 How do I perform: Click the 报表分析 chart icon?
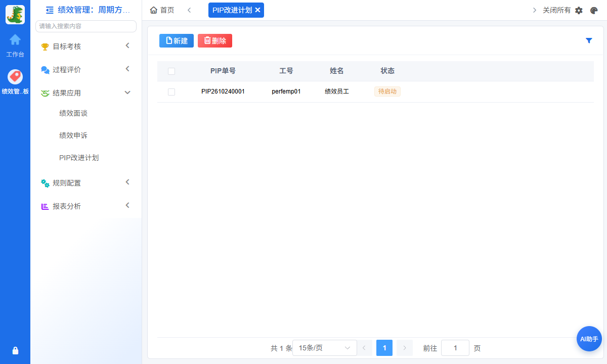click(x=45, y=206)
